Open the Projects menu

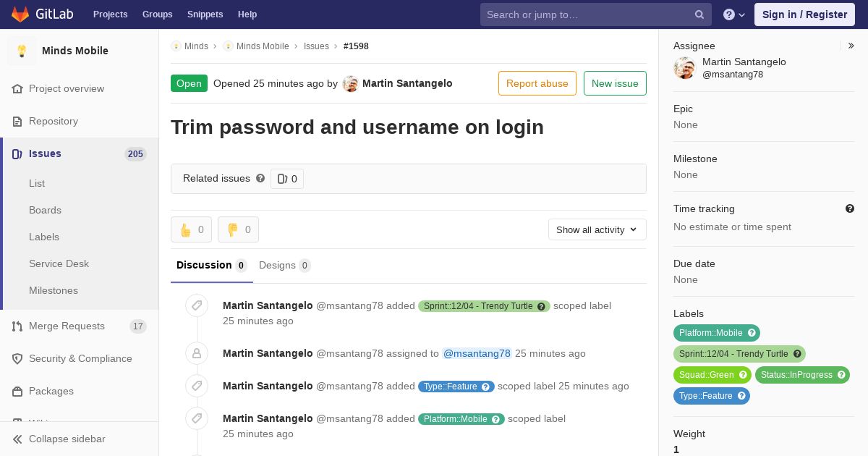coord(110,14)
